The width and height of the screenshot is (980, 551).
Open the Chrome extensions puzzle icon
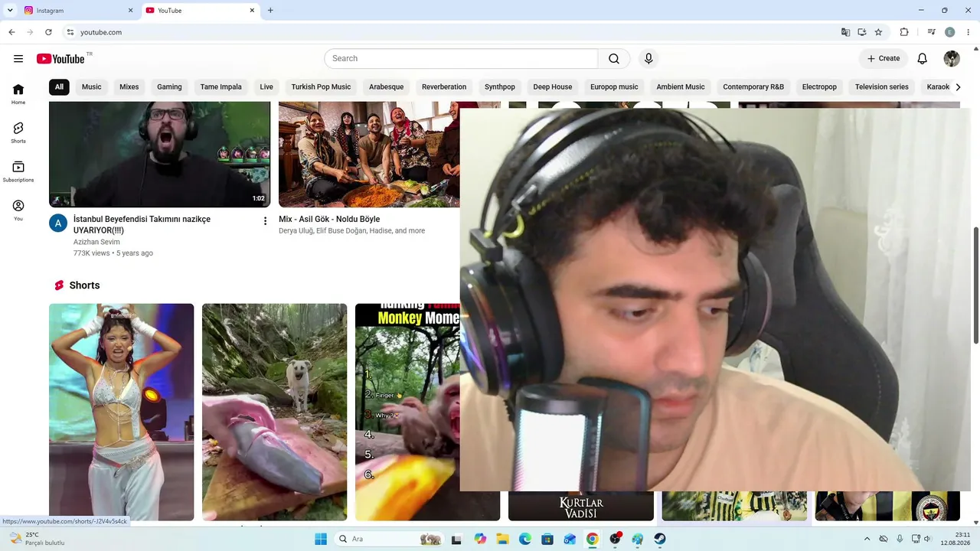904,32
